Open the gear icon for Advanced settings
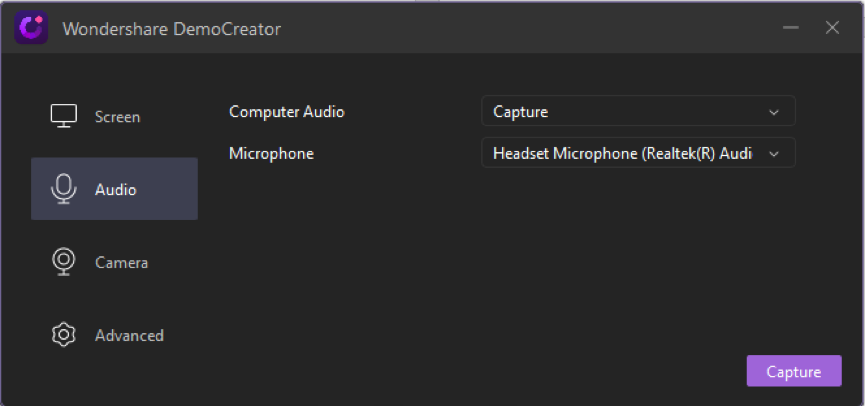 coord(64,334)
